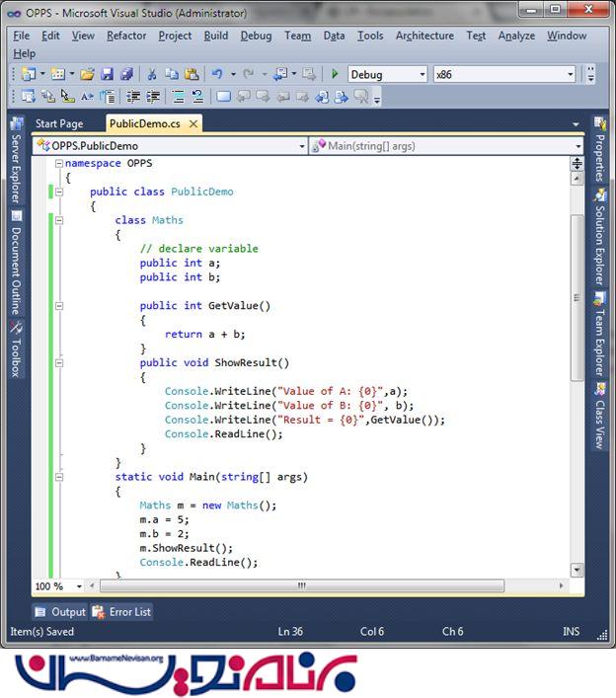Cut selection using the scissors icon
This screenshot has height=698, width=616.
tap(152, 74)
